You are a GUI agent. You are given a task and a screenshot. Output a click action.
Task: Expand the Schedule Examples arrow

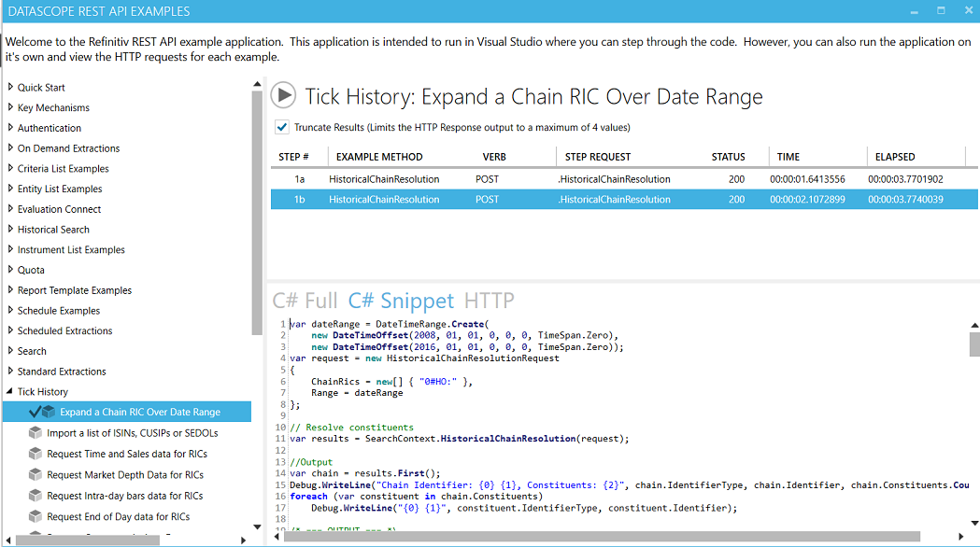pyautogui.click(x=10, y=310)
